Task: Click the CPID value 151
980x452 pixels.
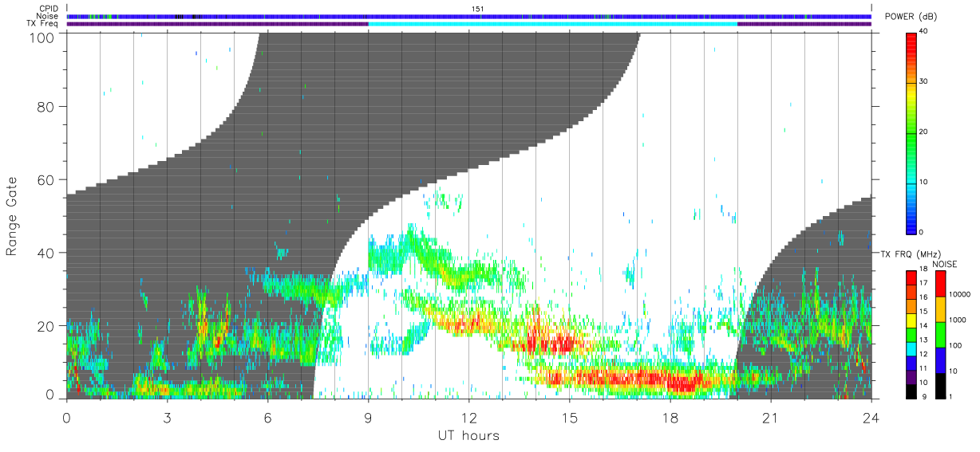Action: click(x=478, y=9)
